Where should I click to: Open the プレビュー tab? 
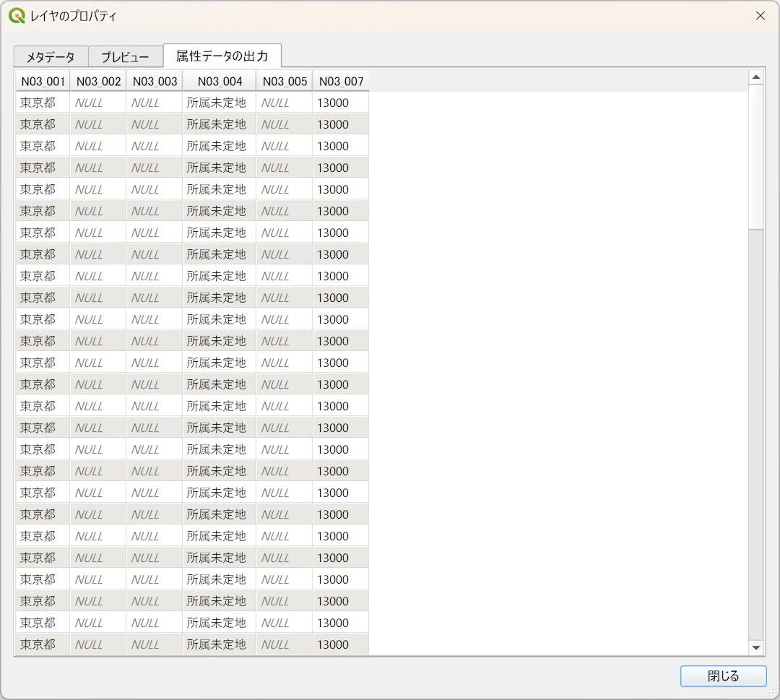coord(126,57)
